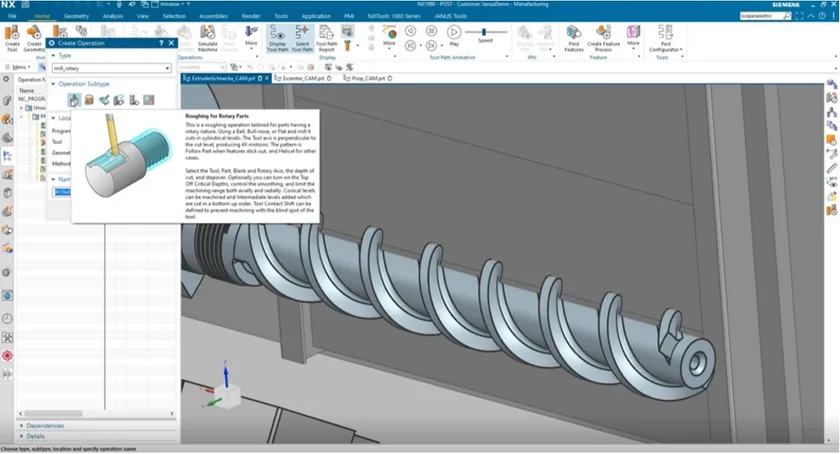
Task: Click the pause playback button
Action: click(x=431, y=31)
